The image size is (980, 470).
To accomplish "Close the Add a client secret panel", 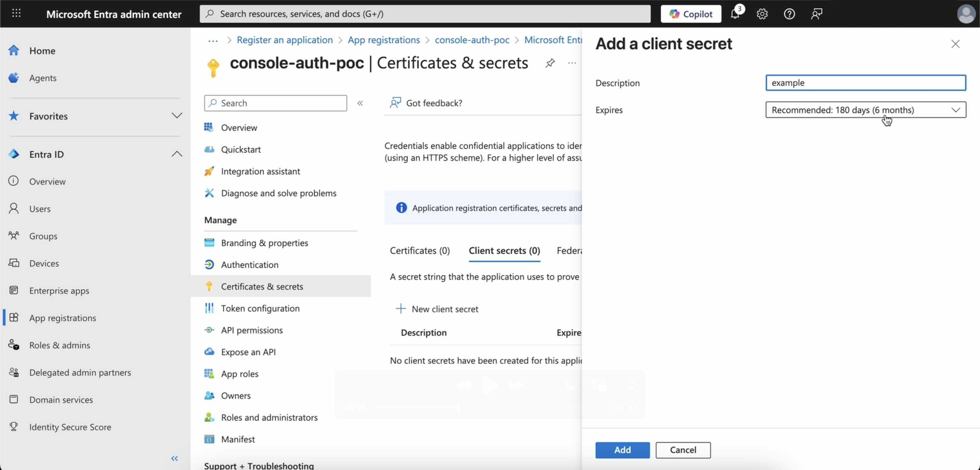I will [955, 44].
